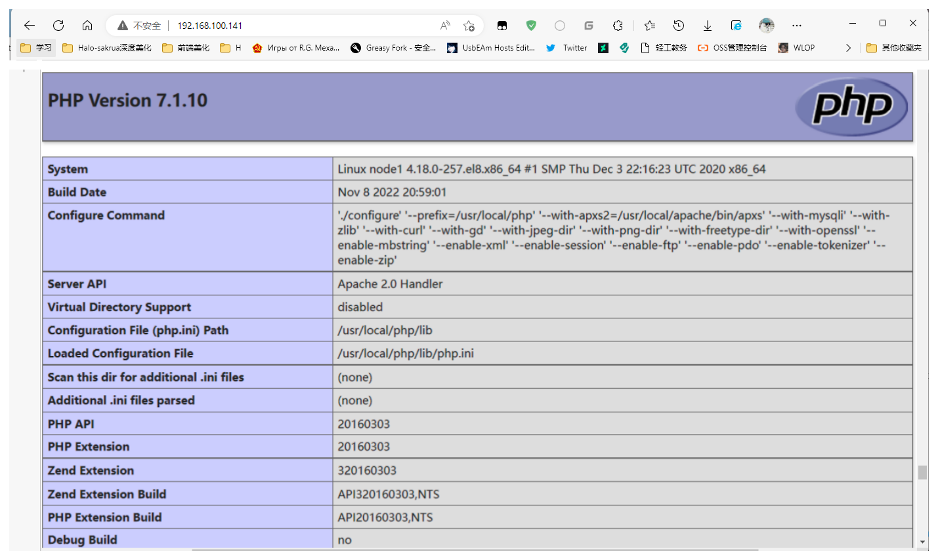The width and height of the screenshot is (938, 560).
Task: Open the read aloud option
Action: tap(445, 26)
